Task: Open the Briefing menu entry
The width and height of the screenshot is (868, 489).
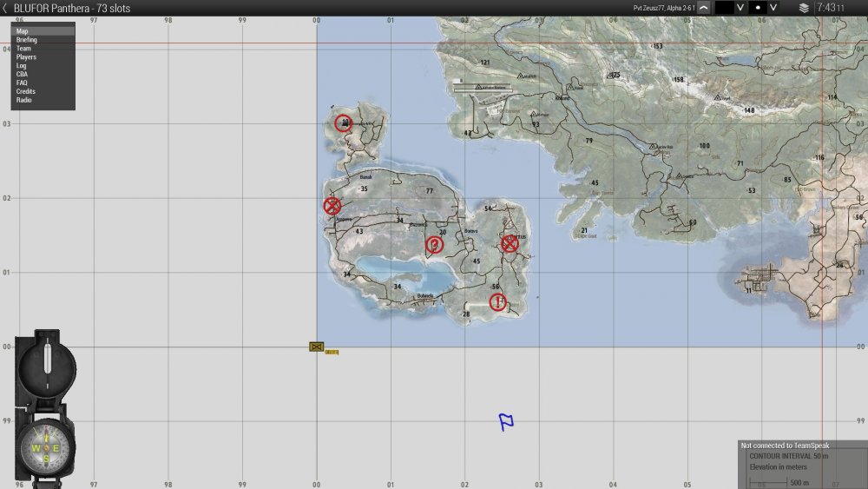Action: tap(26, 40)
